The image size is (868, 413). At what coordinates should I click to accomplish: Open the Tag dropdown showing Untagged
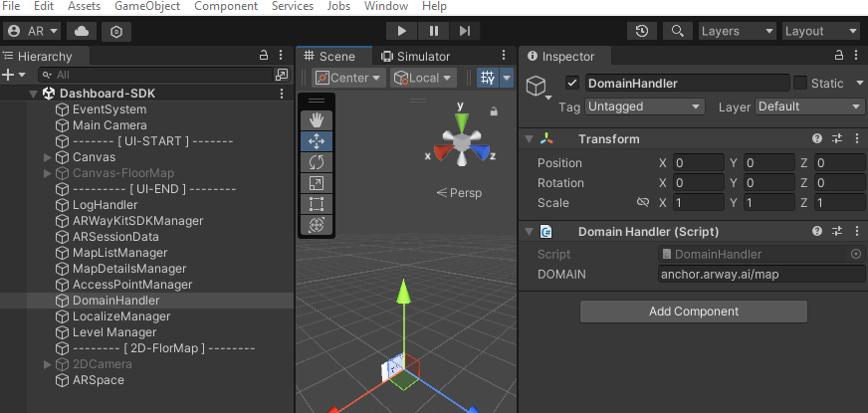[644, 106]
